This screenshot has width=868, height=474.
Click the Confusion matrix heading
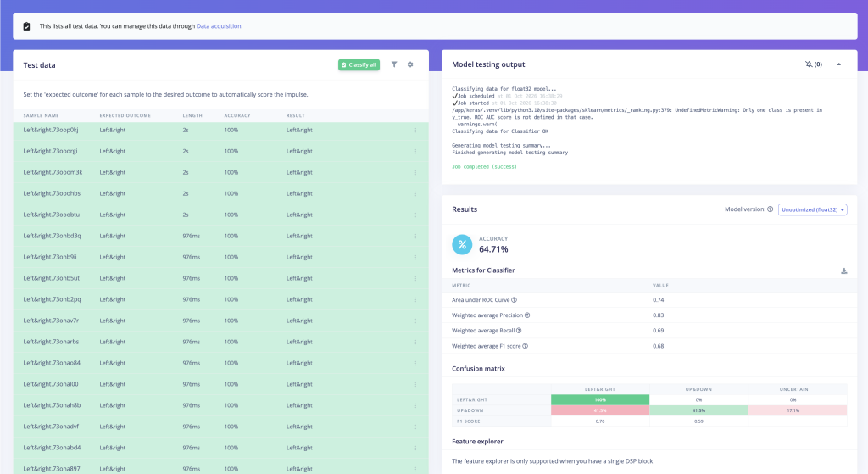[x=478, y=369]
